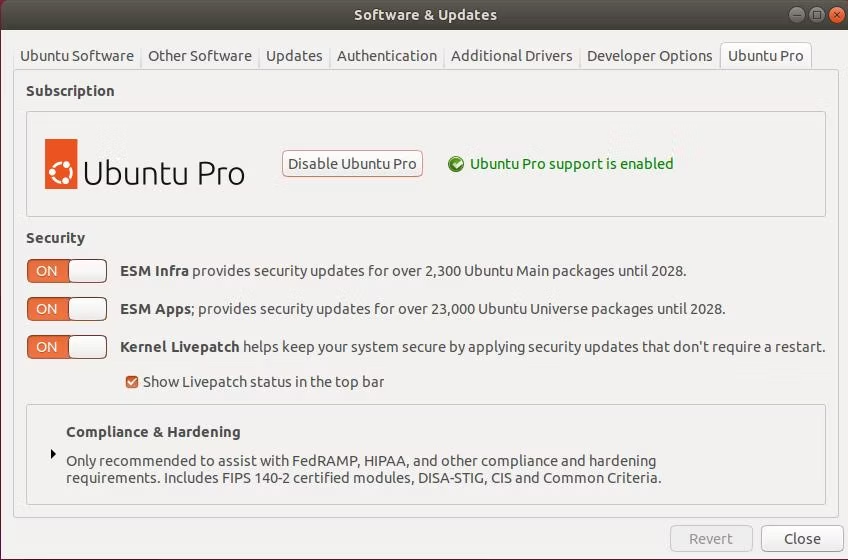Select the Additional Drivers tab
The height and width of the screenshot is (560, 848).
point(512,56)
